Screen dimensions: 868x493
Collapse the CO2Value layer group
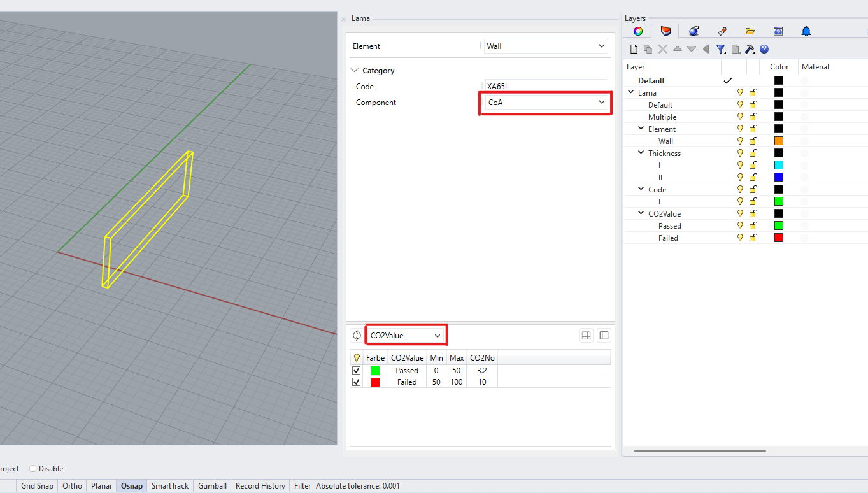[641, 213]
